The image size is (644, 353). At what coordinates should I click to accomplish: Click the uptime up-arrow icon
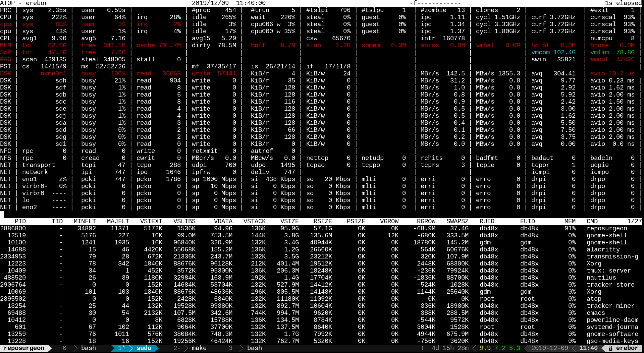[422, 348]
